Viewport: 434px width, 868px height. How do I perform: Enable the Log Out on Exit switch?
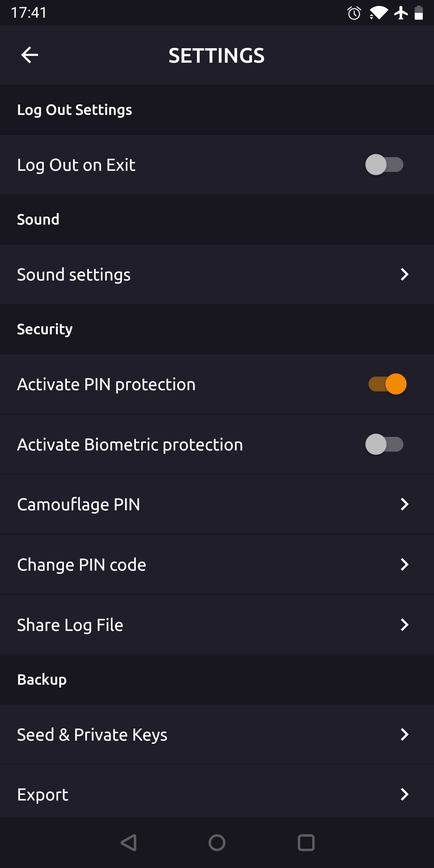pos(384,165)
